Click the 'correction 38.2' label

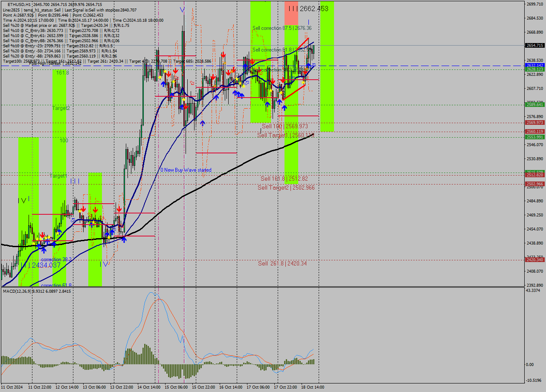[56, 259]
